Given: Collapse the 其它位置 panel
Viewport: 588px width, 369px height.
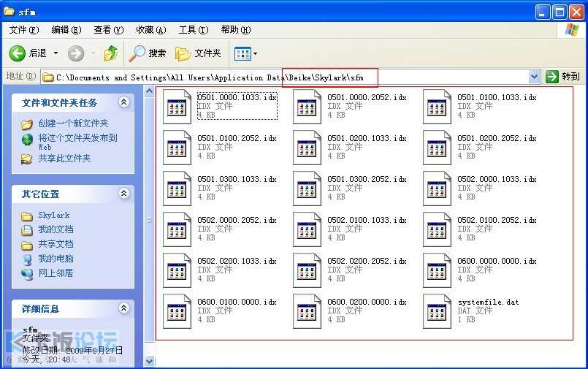Looking at the screenshot, I should point(123,194).
